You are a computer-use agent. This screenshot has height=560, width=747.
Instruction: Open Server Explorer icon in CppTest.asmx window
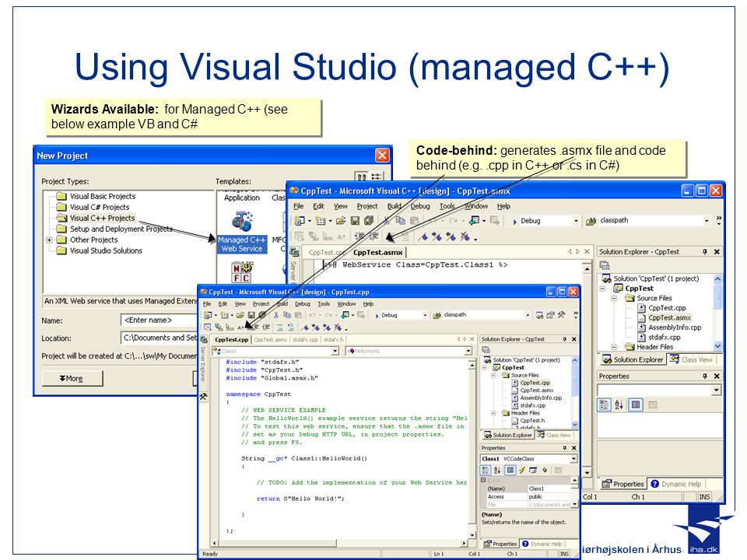pyautogui.click(x=294, y=252)
